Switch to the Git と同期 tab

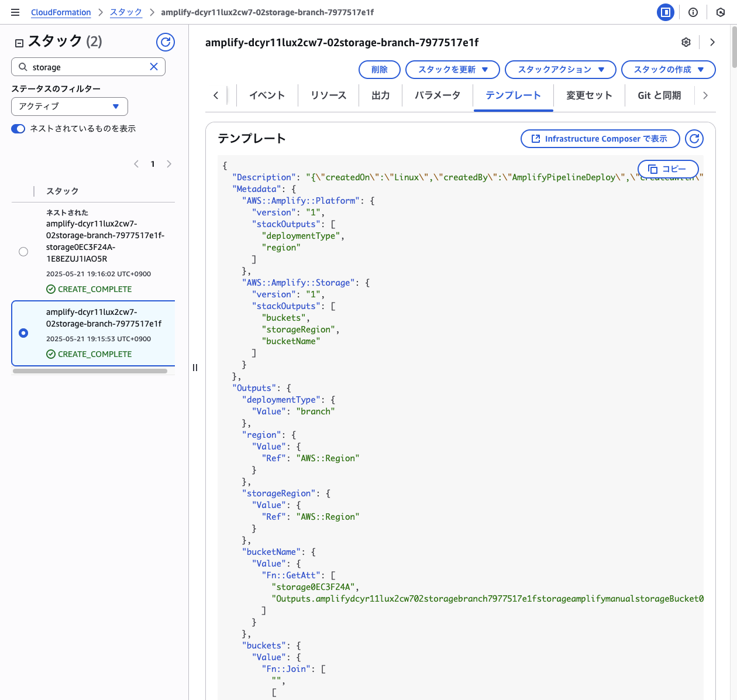[660, 95]
